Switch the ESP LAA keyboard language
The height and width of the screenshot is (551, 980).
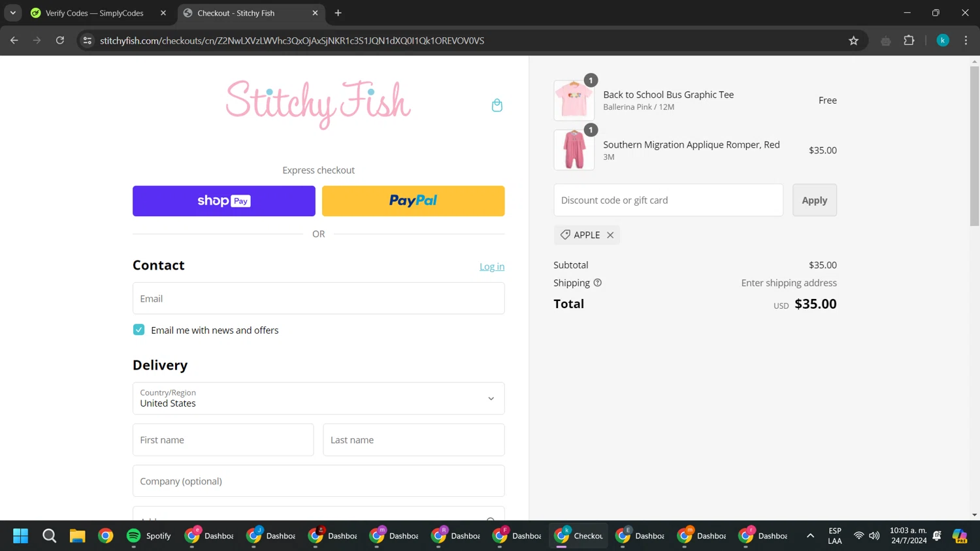(x=835, y=536)
